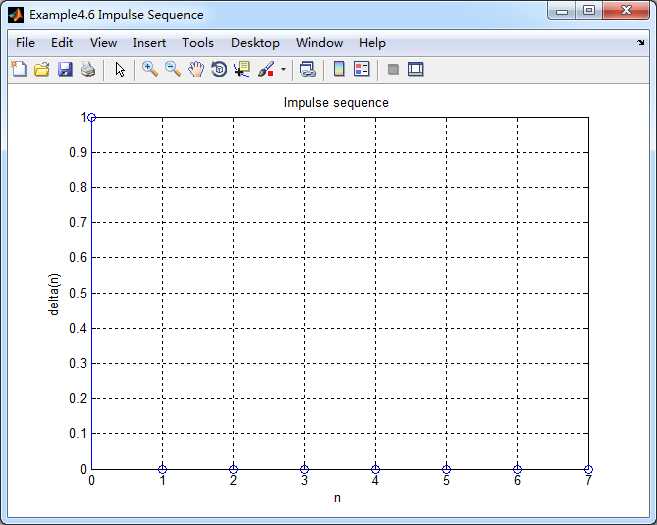This screenshot has width=657, height=525.
Task: Open the View menu
Action: (x=103, y=43)
